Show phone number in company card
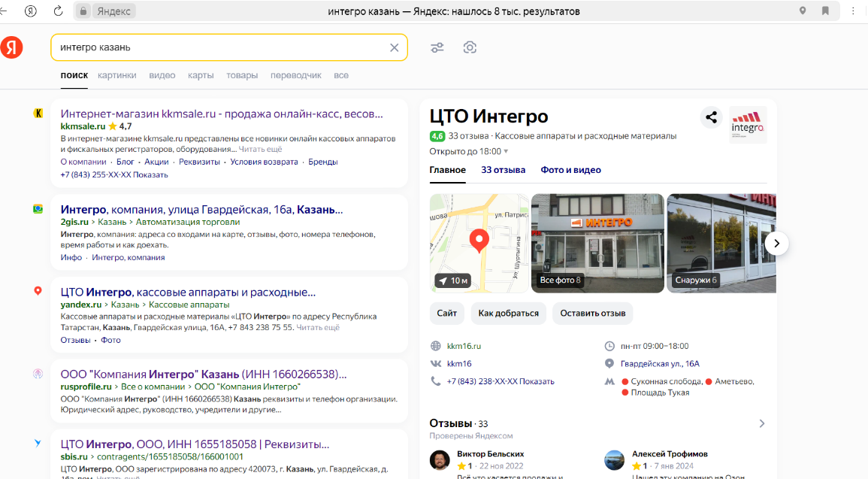Screen dimensions: 868x479 click(x=501, y=381)
